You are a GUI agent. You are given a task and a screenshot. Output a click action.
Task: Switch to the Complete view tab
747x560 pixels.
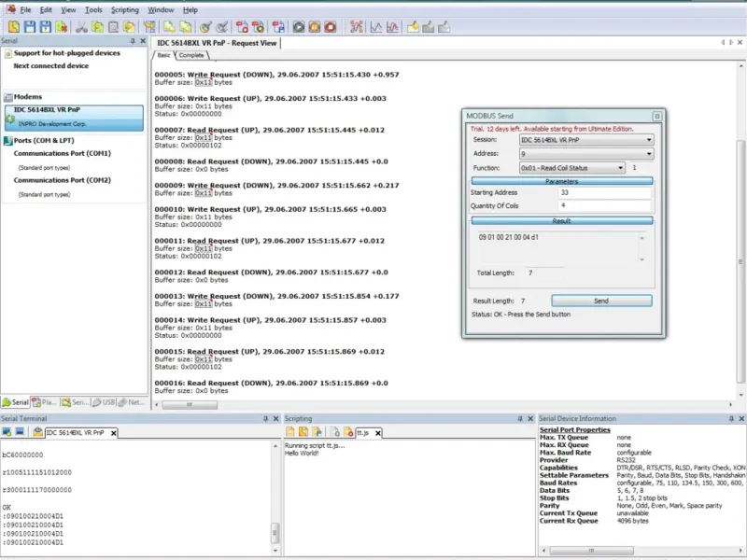(191, 55)
